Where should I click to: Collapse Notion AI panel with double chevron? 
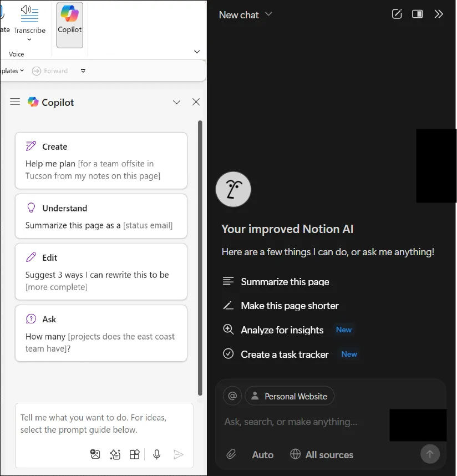pos(439,14)
